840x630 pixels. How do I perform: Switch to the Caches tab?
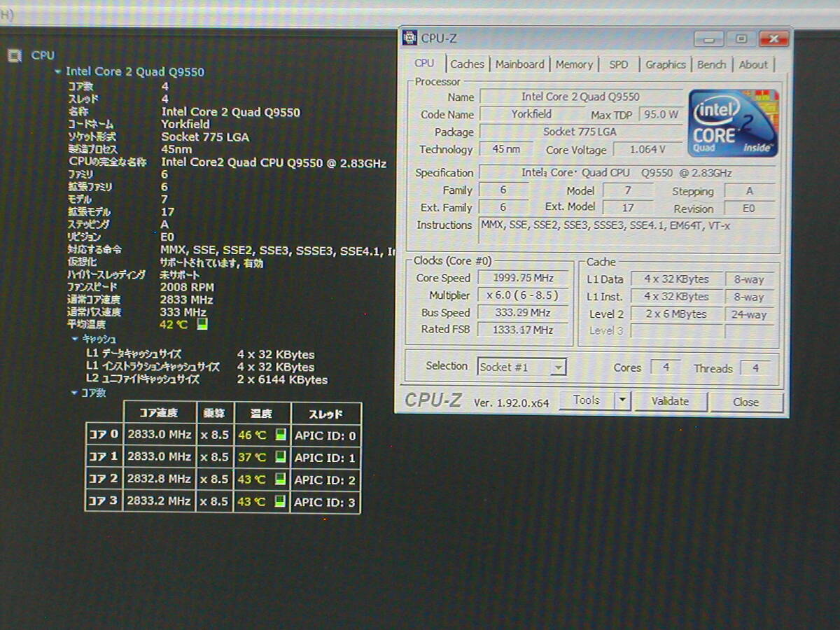point(467,64)
